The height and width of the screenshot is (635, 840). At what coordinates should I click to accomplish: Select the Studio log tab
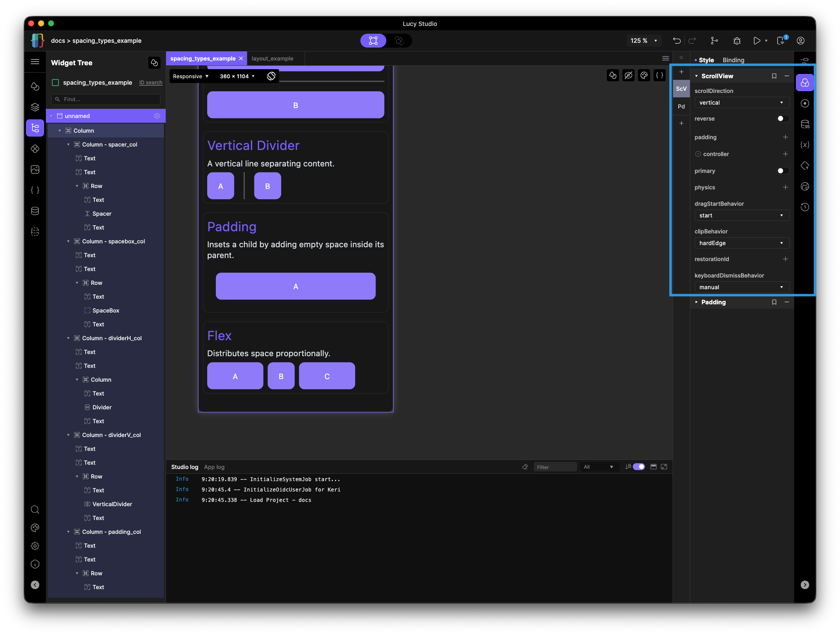[x=185, y=467]
